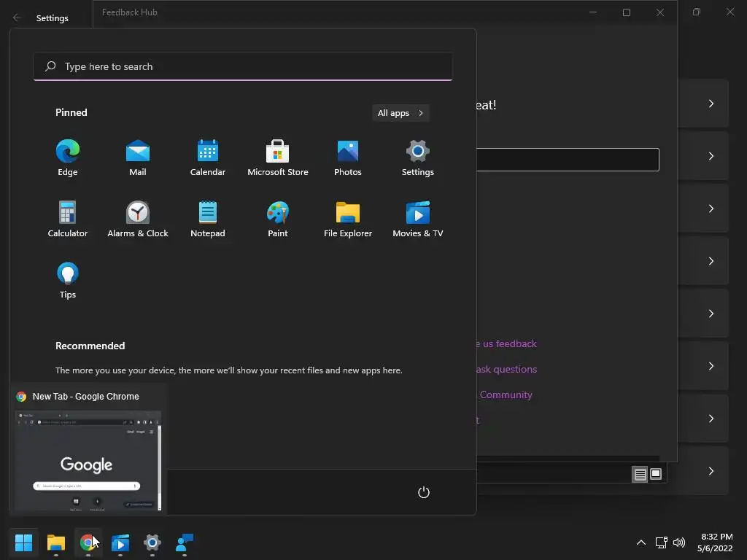Go back using the Settings back arrow
This screenshot has height=560, width=747.
point(17,17)
